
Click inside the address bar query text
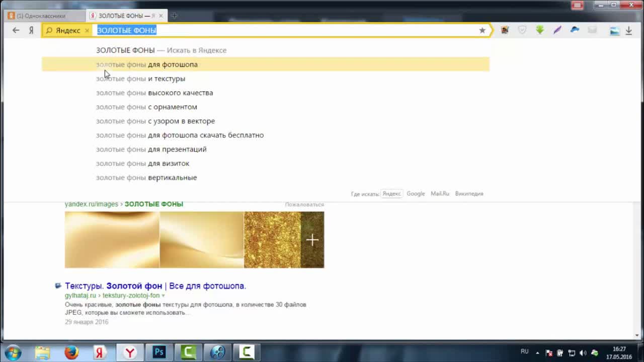(127, 30)
